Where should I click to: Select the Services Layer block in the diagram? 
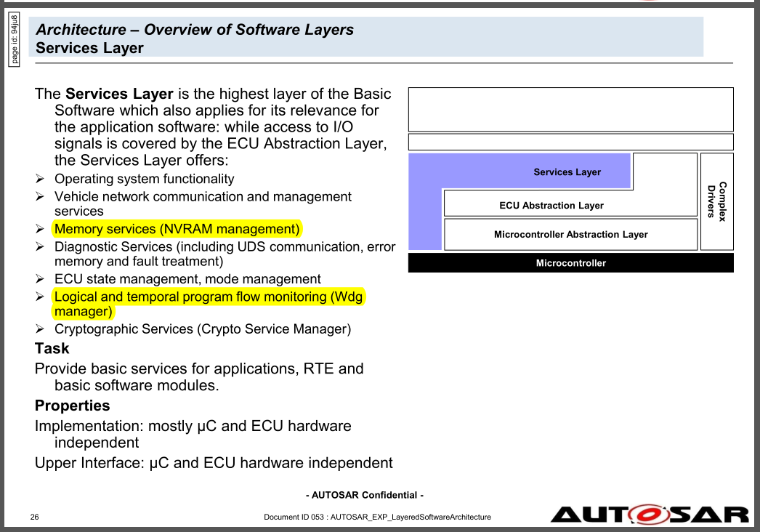(x=567, y=172)
